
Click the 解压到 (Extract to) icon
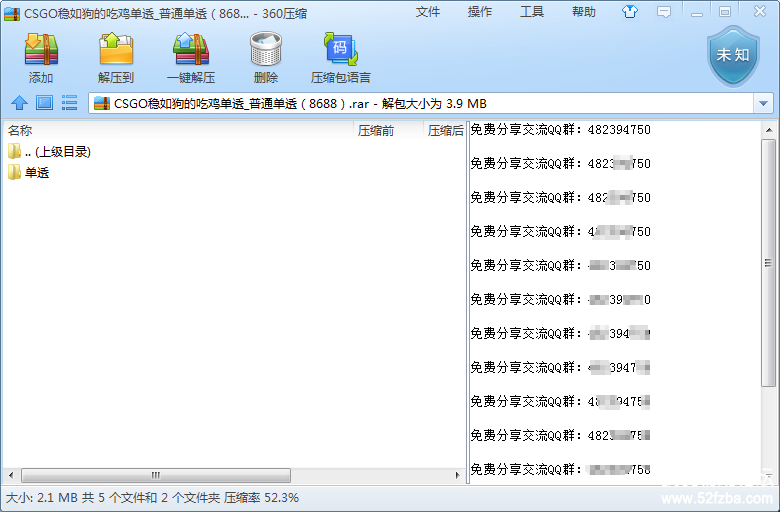(x=116, y=49)
